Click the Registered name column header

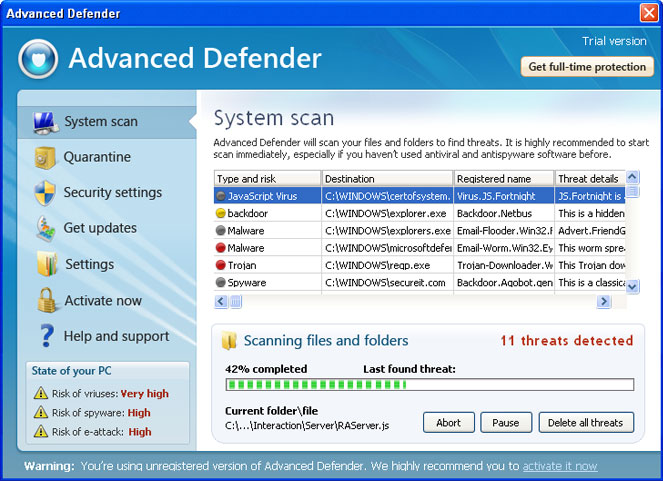pyautogui.click(x=504, y=179)
